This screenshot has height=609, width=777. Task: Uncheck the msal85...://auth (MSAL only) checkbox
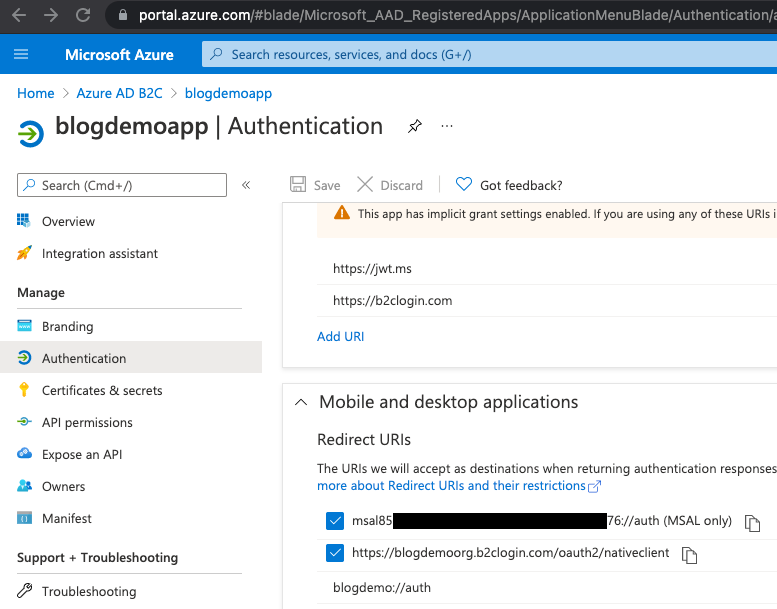coord(335,521)
